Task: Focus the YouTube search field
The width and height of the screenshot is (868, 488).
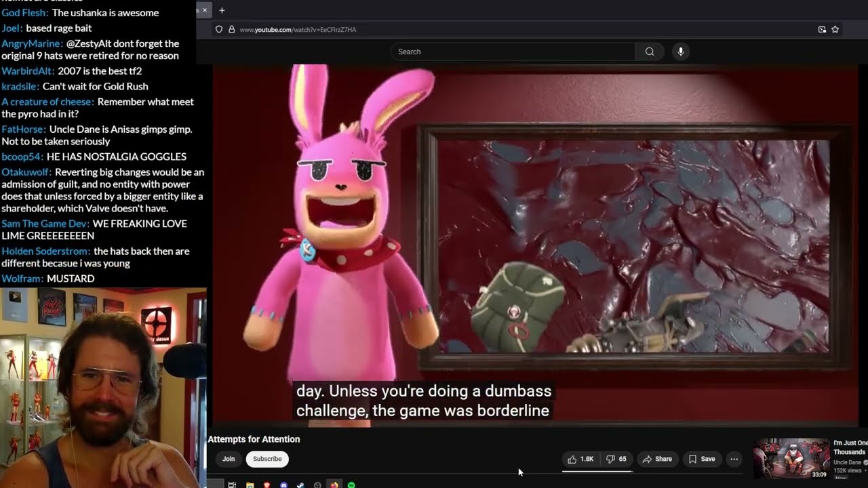Action: click(x=513, y=52)
